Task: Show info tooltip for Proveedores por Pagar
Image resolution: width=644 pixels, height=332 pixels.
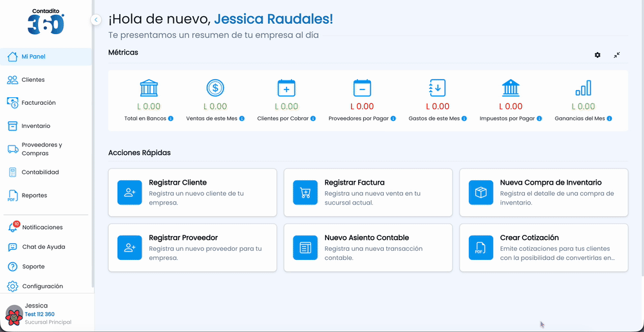Action: tap(393, 118)
